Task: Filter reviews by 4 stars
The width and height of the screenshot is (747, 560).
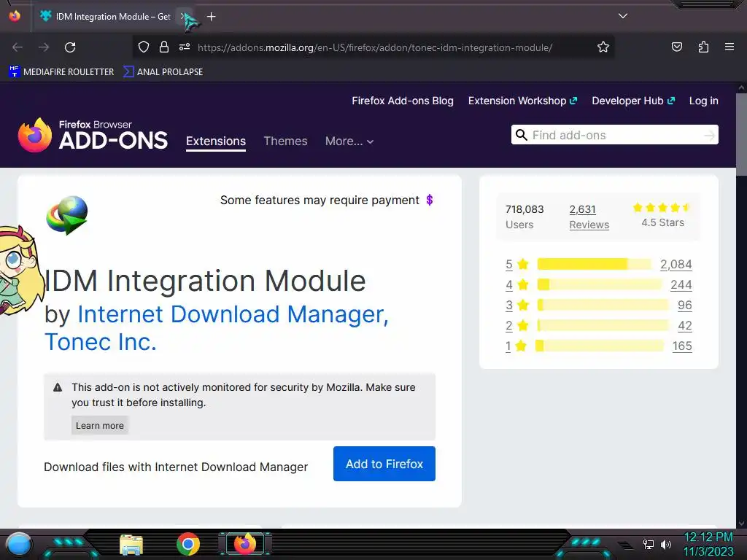Action: pos(517,285)
